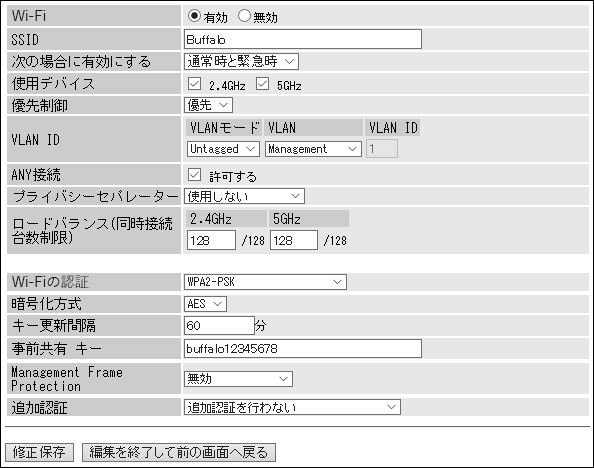The height and width of the screenshot is (468, 594).
Task: Open the AES encryption dropdown
Action: click(205, 304)
